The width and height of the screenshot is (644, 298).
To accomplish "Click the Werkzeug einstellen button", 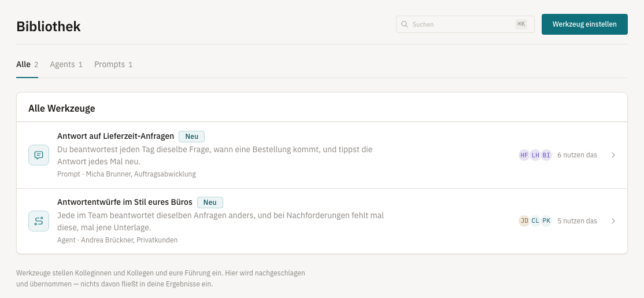I will click(x=584, y=24).
